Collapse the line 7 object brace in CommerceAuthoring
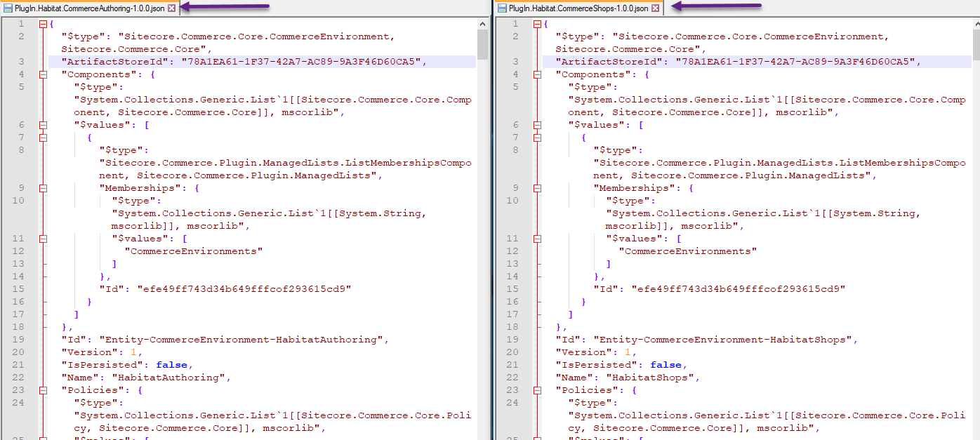This screenshot has width=980, height=440. pos(44,138)
